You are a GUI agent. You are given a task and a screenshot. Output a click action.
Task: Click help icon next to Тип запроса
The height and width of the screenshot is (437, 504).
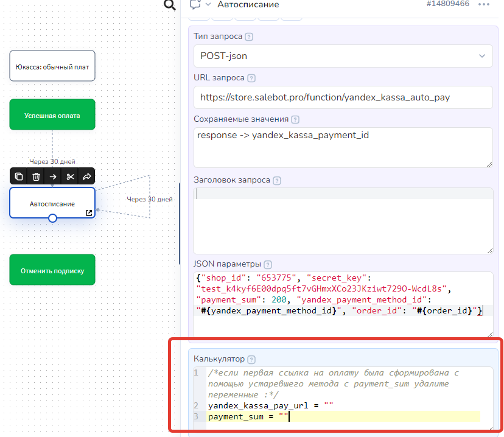pyautogui.click(x=248, y=37)
